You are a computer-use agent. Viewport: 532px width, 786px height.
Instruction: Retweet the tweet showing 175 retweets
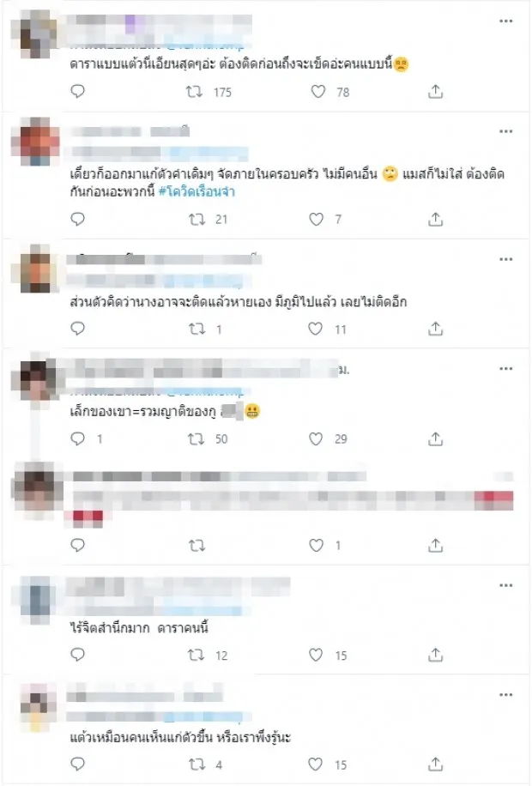[x=194, y=92]
